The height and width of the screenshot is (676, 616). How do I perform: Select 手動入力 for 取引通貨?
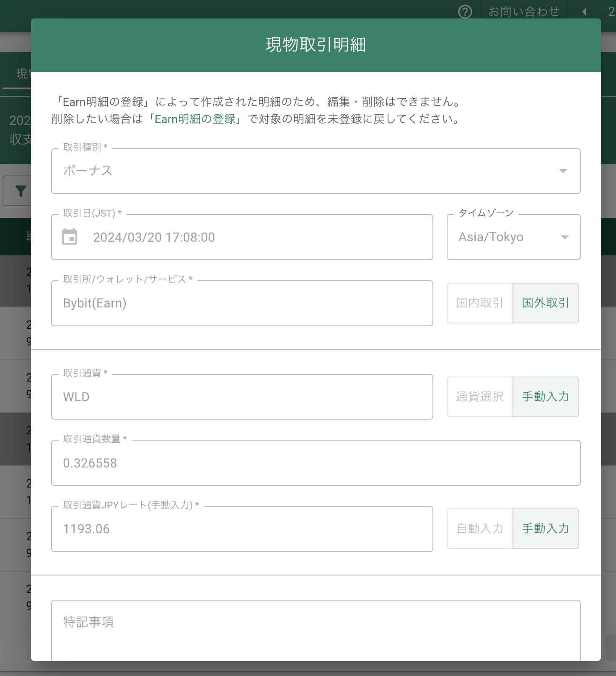click(546, 397)
